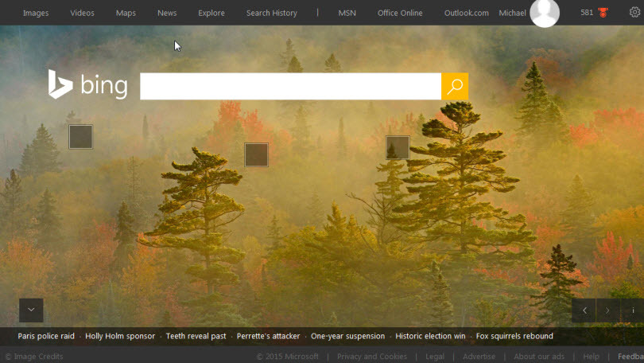This screenshot has width=644, height=363.
Task: Go to the next homepage image
Action: pyautogui.click(x=608, y=310)
